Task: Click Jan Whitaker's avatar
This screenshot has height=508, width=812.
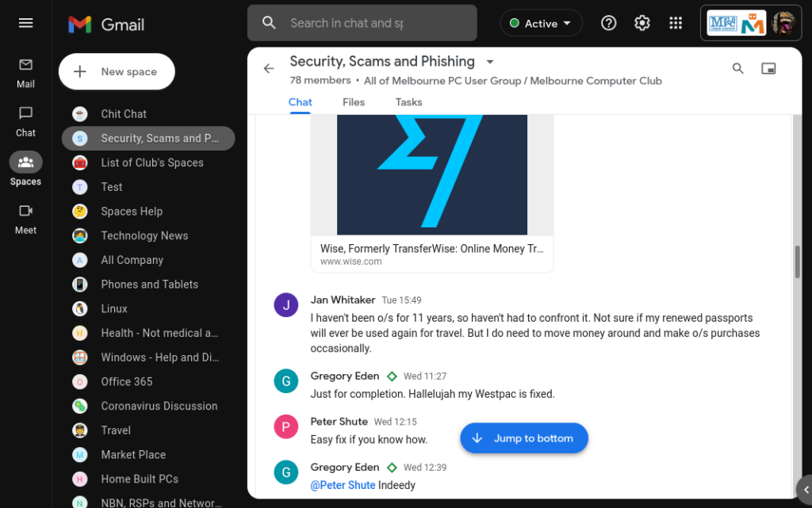Action: pyautogui.click(x=285, y=304)
